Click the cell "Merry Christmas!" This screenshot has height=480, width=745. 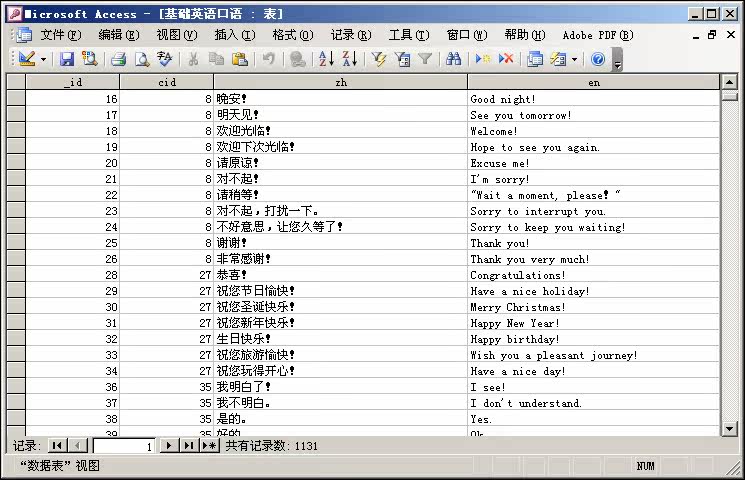[x=593, y=307]
